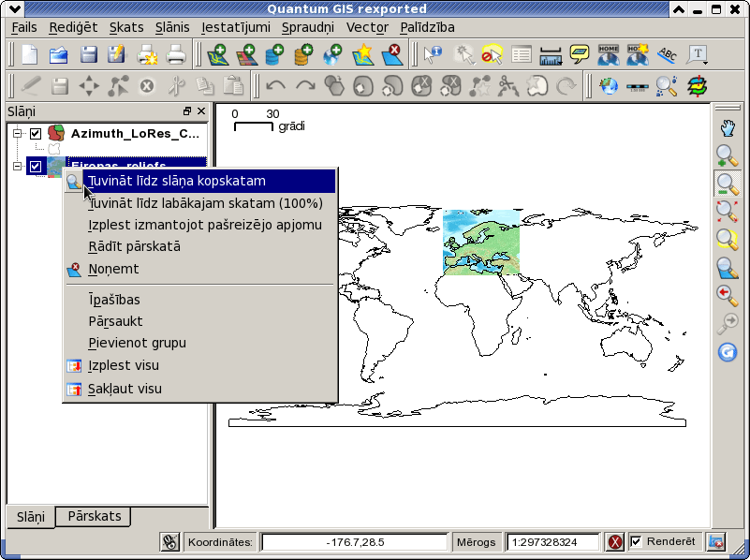Float the Slāņi panel with undock button

pos(187,111)
